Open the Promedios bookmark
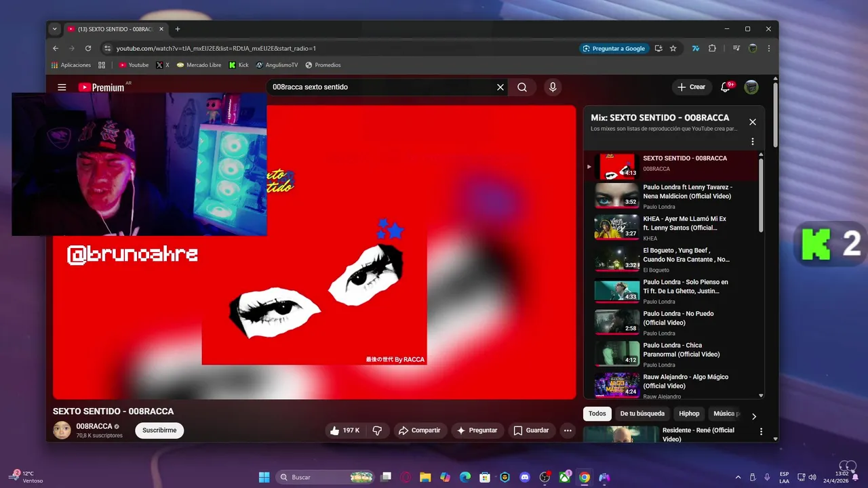Screen dimensions: 868x488 click(323, 65)
